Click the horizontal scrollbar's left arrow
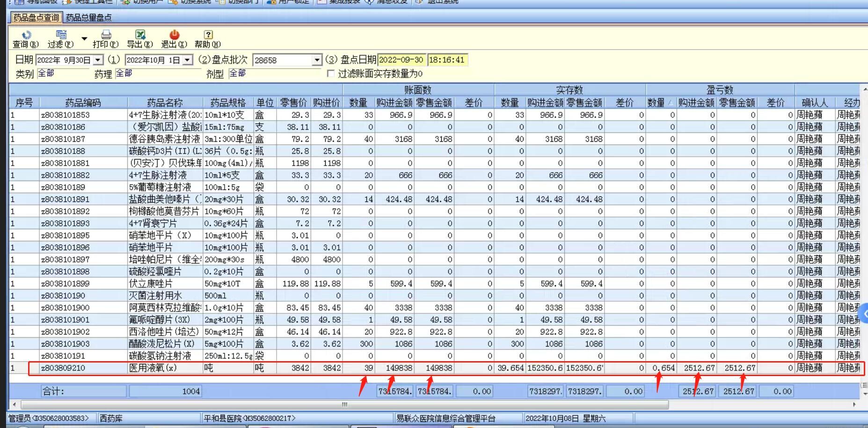Image resolution: width=868 pixels, height=428 pixels. pos(14,405)
